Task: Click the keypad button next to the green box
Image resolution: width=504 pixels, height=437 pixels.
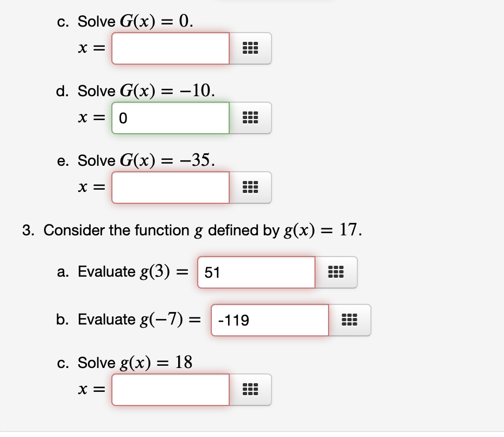Action: point(250,118)
